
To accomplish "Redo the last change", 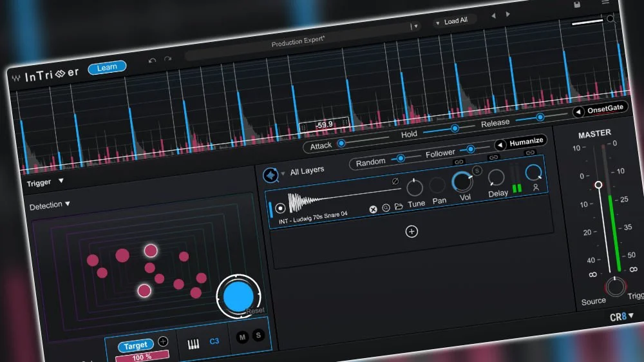I will click(167, 59).
